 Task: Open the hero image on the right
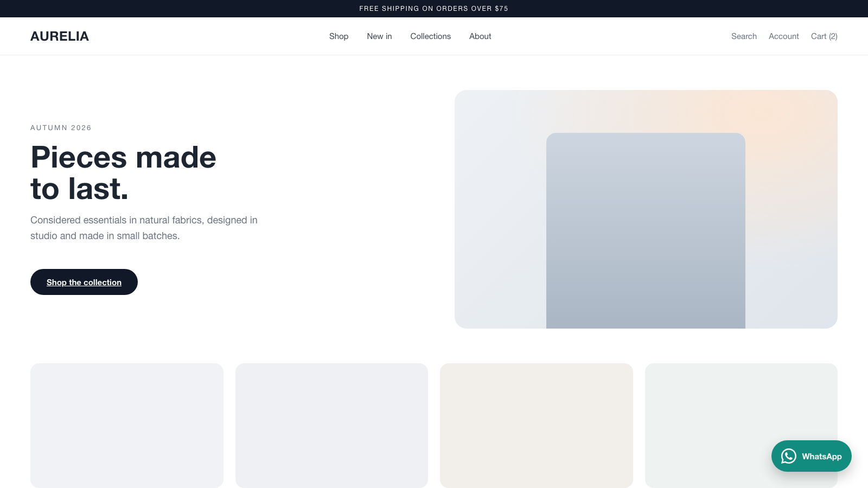(646, 209)
